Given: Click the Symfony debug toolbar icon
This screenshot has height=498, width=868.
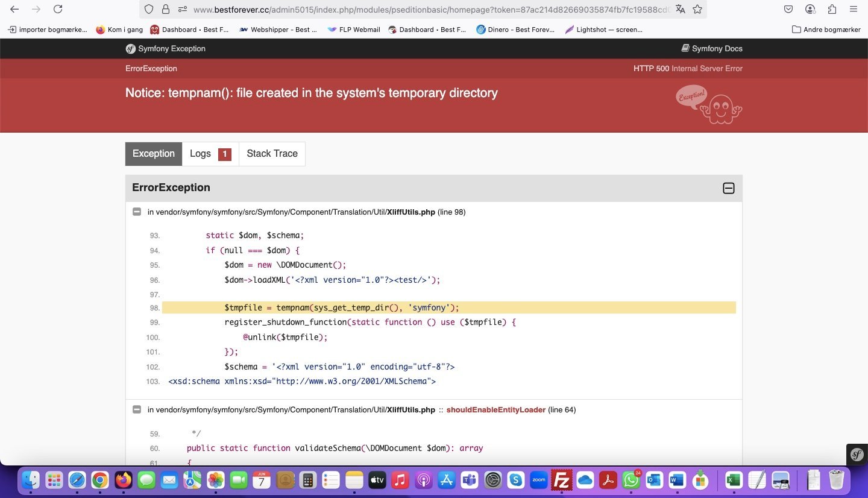Looking at the screenshot, I should pyautogui.click(x=857, y=455).
